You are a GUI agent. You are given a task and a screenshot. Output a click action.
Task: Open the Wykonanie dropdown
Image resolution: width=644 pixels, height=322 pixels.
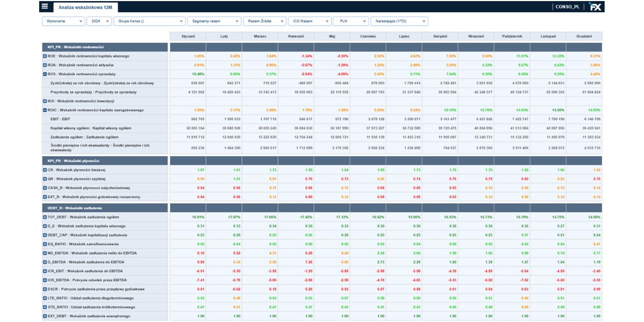[x=63, y=21]
